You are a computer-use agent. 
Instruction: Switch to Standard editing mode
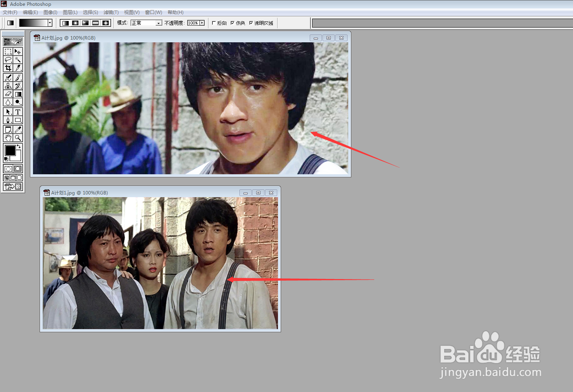(x=8, y=169)
